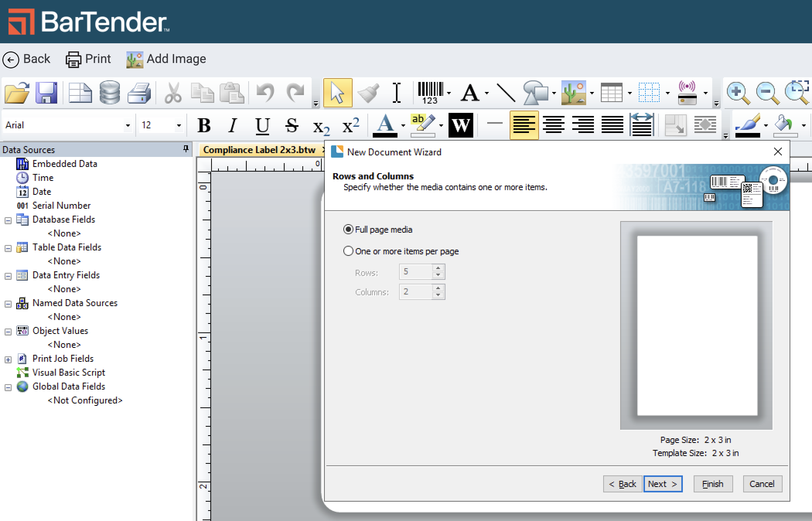Switch to Compliance Label 2x3.btw tab
The image size is (812, 521).
[259, 150]
